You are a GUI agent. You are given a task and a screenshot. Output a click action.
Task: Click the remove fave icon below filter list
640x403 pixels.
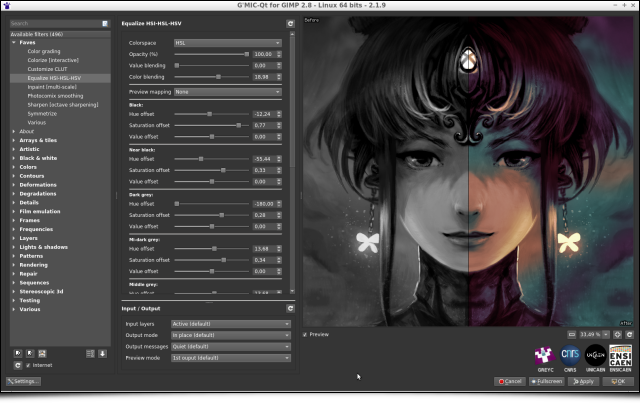[x=30, y=354]
